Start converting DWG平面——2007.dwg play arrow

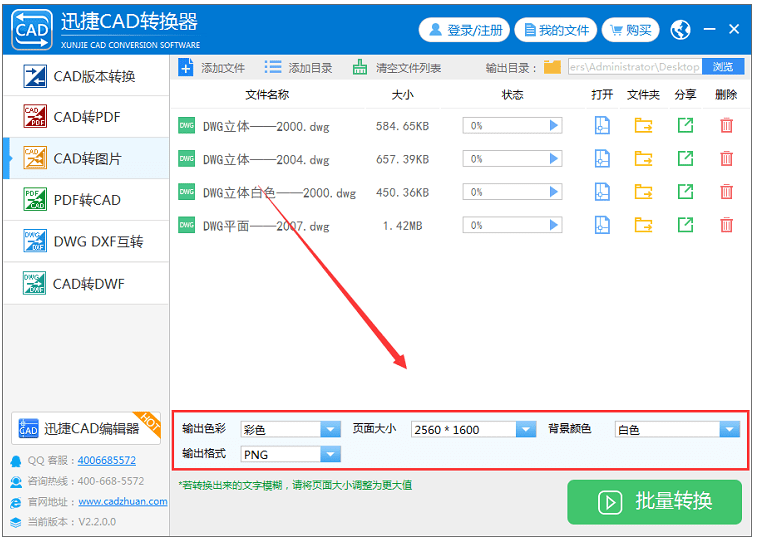pos(554,225)
